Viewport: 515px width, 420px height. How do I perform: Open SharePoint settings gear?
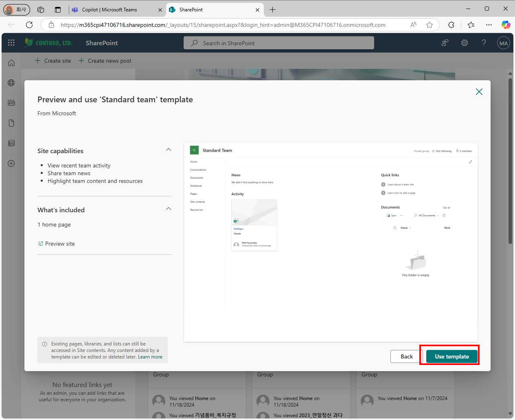click(465, 43)
